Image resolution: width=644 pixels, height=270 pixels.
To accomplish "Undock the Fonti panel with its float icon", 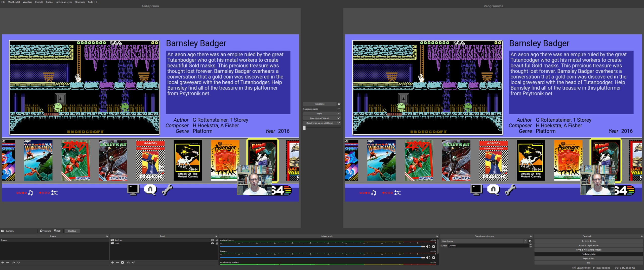I will click(216, 237).
